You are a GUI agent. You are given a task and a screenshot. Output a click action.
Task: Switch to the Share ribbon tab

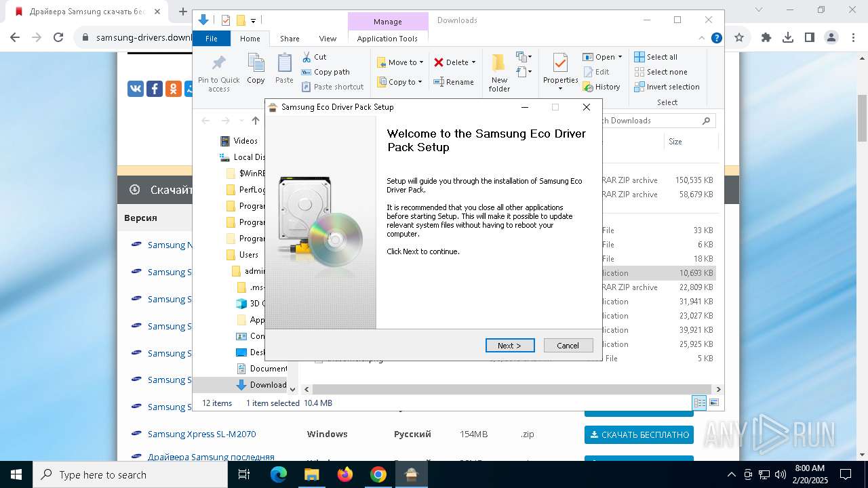point(290,39)
